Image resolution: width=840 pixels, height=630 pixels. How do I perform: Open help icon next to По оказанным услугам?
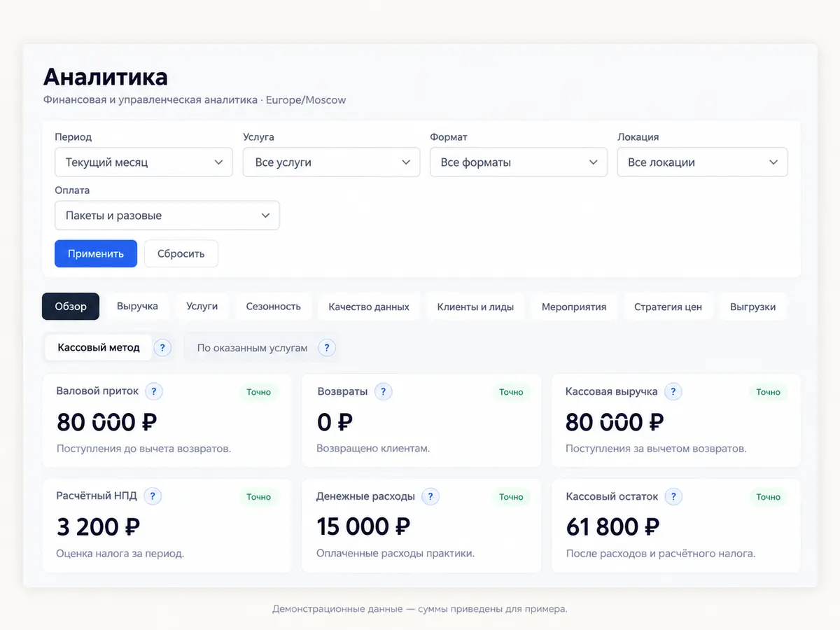327,348
